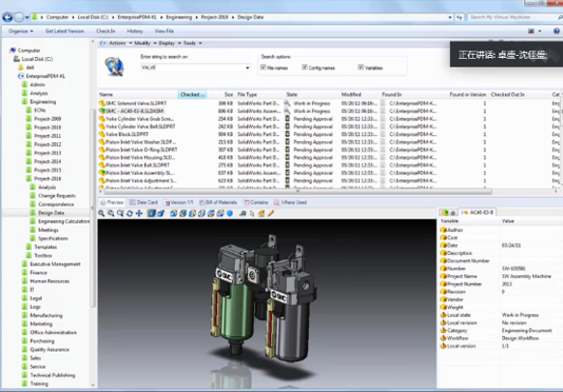This screenshot has height=392, width=563.
Task: Select the Zoom to Area preview tool
Action: pyautogui.click(x=111, y=213)
